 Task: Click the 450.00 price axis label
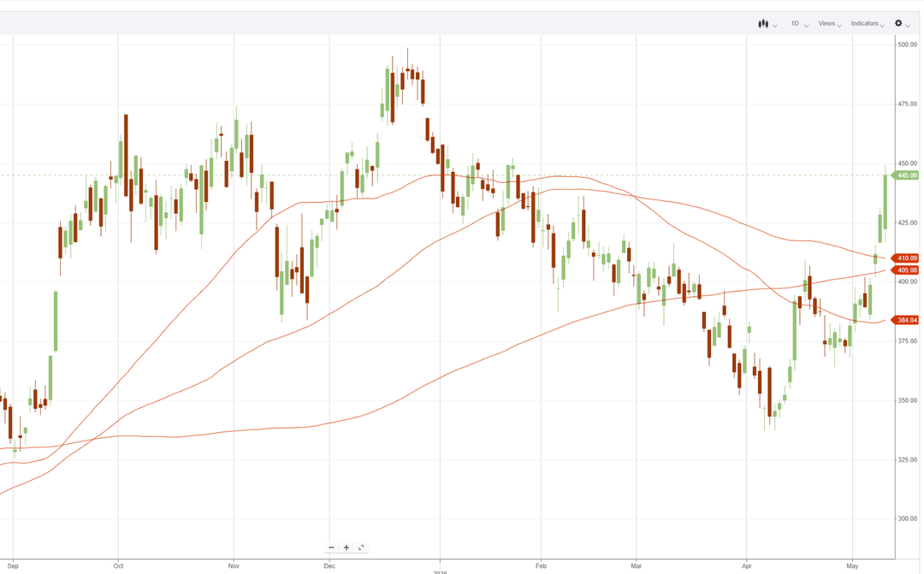908,163
